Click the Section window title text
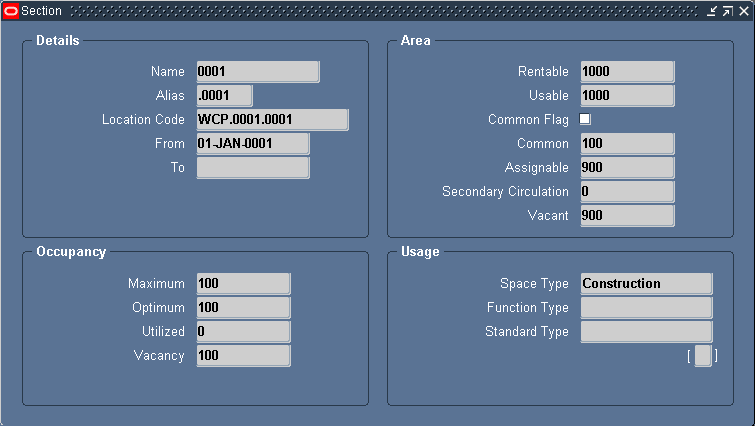 tap(41, 11)
